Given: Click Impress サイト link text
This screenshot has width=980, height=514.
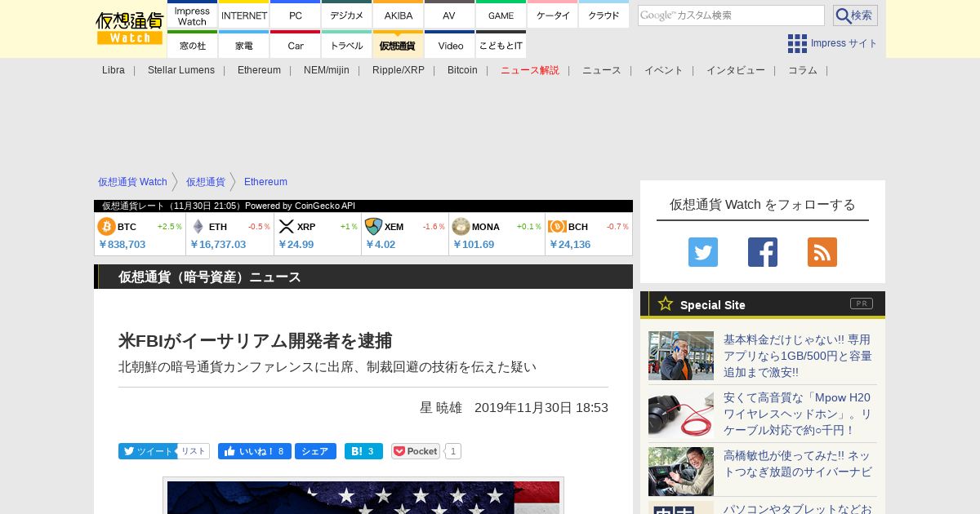Looking at the screenshot, I should (x=844, y=43).
